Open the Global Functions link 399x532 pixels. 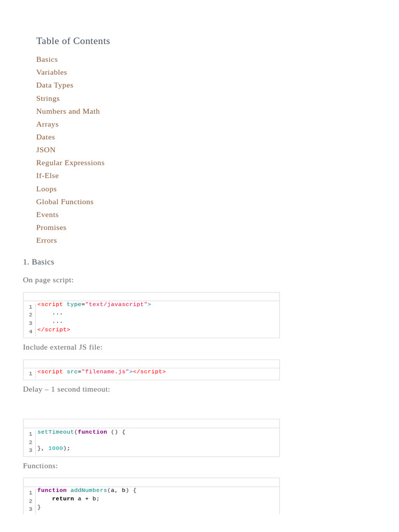pyautogui.click(x=64, y=202)
